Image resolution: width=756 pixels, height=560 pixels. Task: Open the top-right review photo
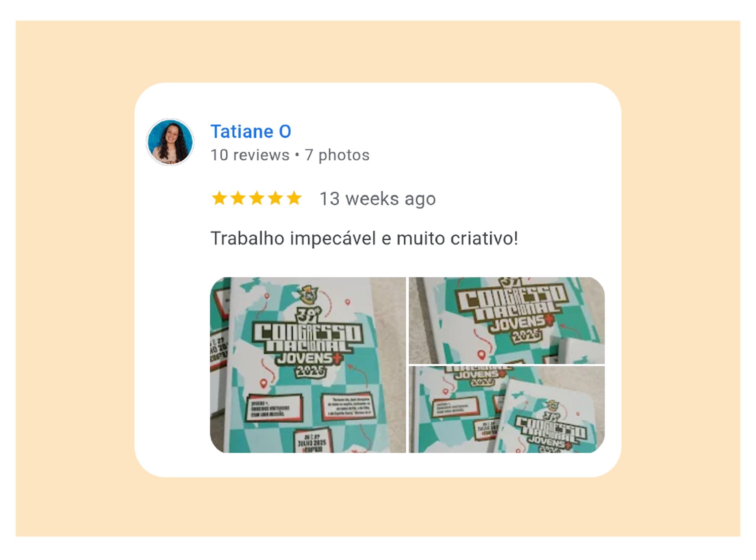pyautogui.click(x=507, y=320)
